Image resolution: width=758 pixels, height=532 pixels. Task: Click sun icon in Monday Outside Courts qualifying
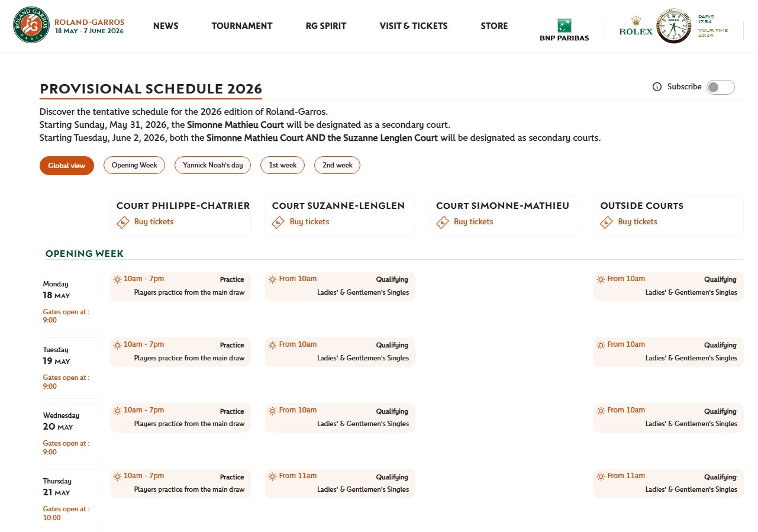(x=601, y=279)
